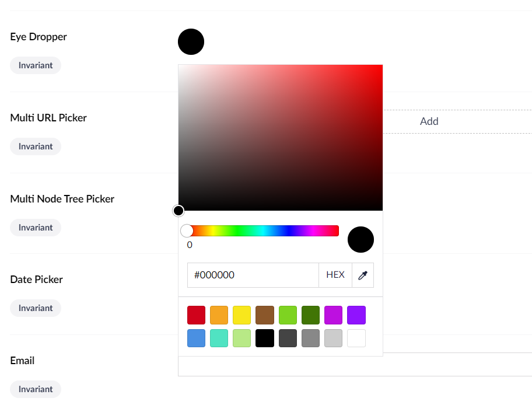Select the blue preset color swatch
This screenshot has width=532, height=405.
[x=196, y=338]
